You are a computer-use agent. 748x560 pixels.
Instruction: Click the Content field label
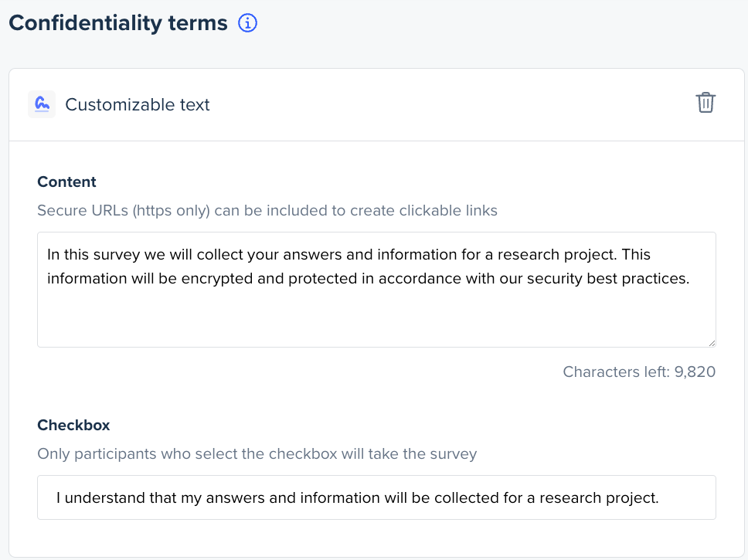pyautogui.click(x=66, y=182)
